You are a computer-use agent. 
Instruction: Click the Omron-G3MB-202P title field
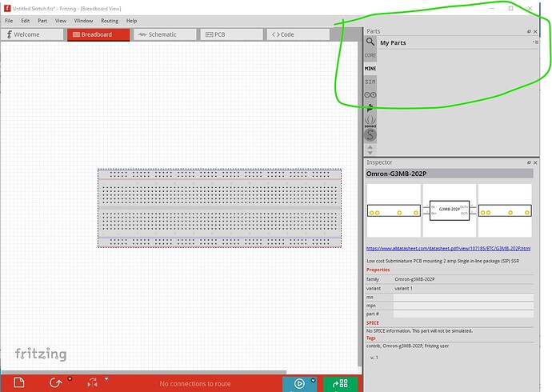pos(450,174)
